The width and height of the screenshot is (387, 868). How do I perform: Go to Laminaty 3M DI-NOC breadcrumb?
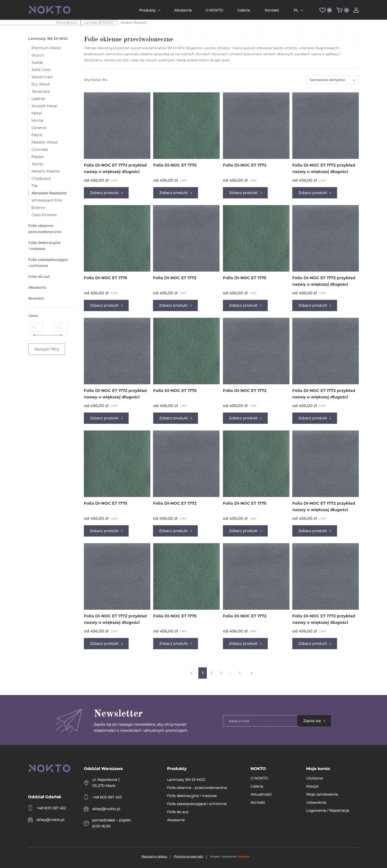point(99,23)
